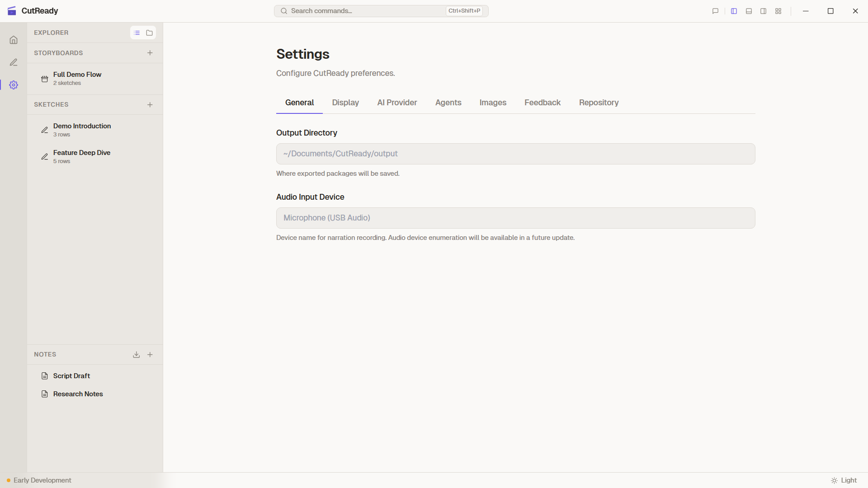Screen dimensions: 868x488
Task: Select the sketch editor pencil icon in sidebar
Action: tap(14, 62)
